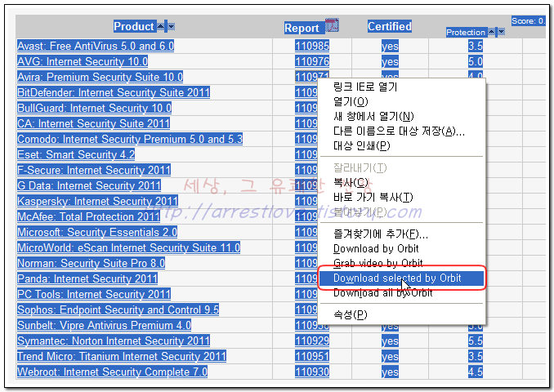The height and width of the screenshot is (392, 554).
Task: Click Avast's 3.5 protection score
Action: point(476,46)
